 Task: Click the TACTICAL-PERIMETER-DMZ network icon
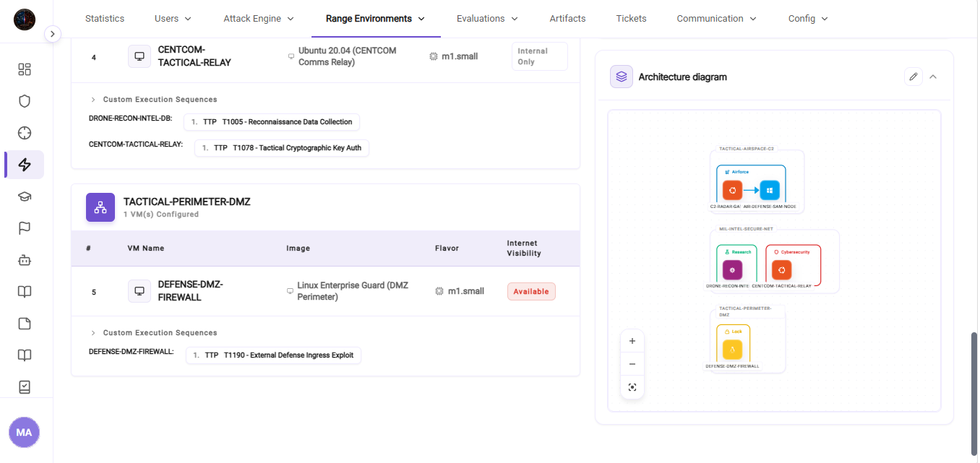(100, 207)
